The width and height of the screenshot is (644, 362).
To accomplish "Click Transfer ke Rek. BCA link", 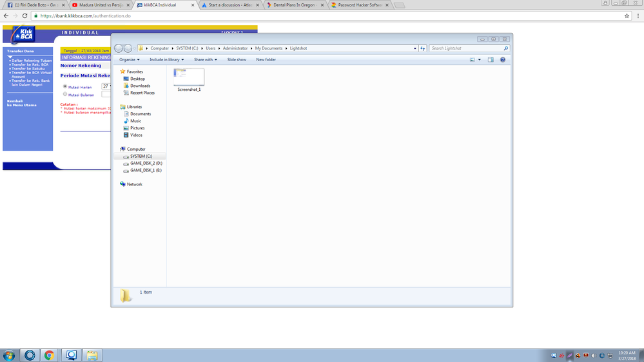I will tap(30, 64).
